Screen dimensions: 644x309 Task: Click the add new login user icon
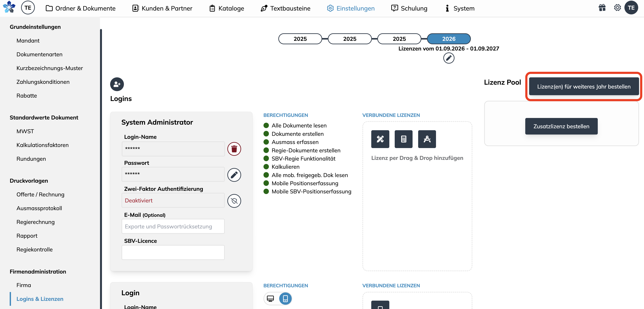coord(117,84)
